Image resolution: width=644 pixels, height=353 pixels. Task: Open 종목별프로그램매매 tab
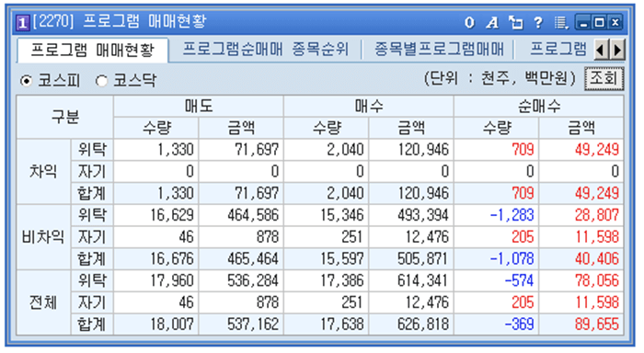[438, 50]
